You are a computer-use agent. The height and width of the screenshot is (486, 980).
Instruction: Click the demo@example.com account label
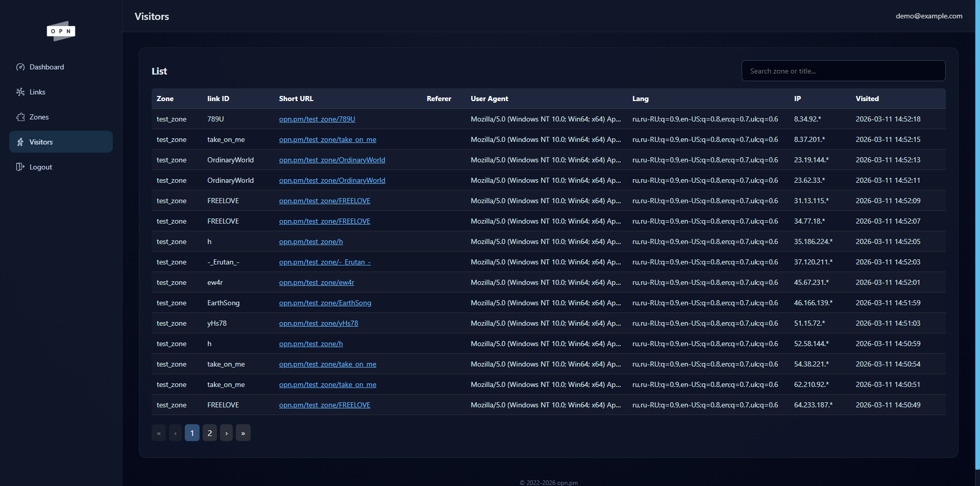click(x=929, y=16)
